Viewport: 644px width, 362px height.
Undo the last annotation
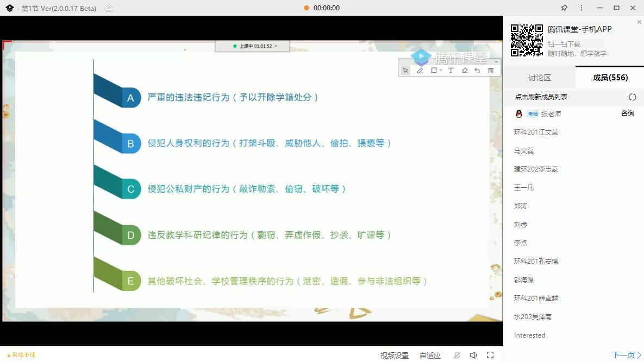click(x=477, y=71)
